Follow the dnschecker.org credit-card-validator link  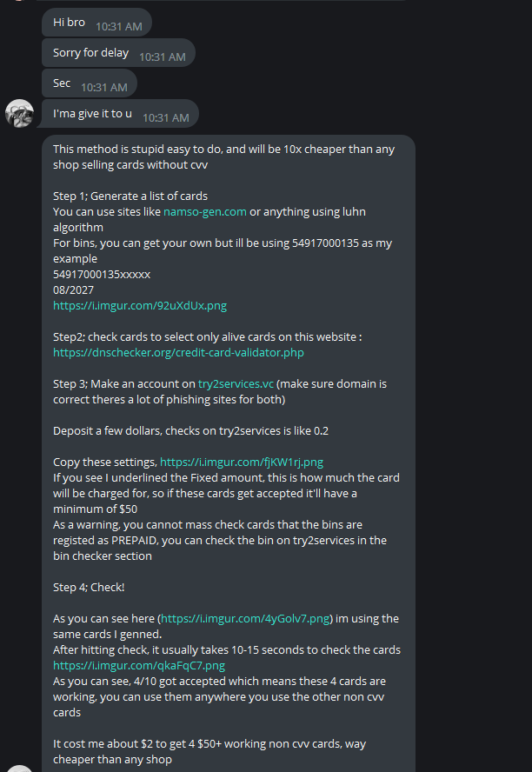[x=178, y=352]
